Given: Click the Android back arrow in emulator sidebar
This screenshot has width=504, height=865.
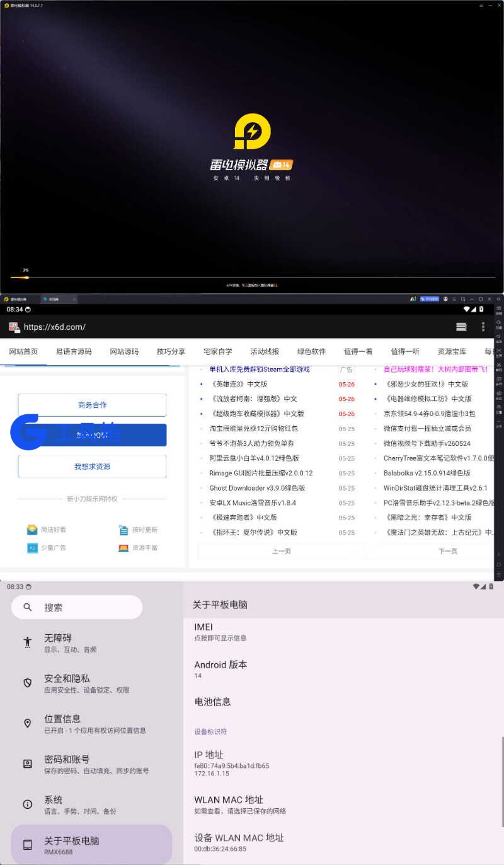Looking at the screenshot, I should click(x=499, y=554).
